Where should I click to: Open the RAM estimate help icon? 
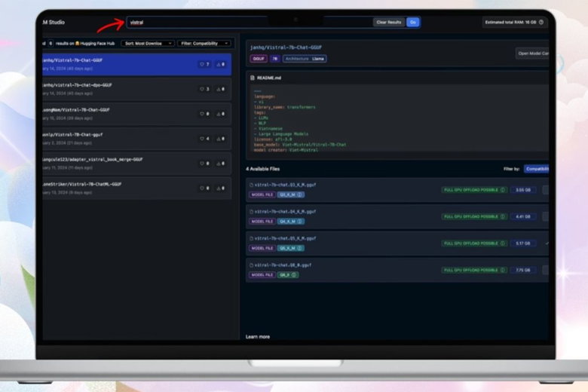(541, 23)
